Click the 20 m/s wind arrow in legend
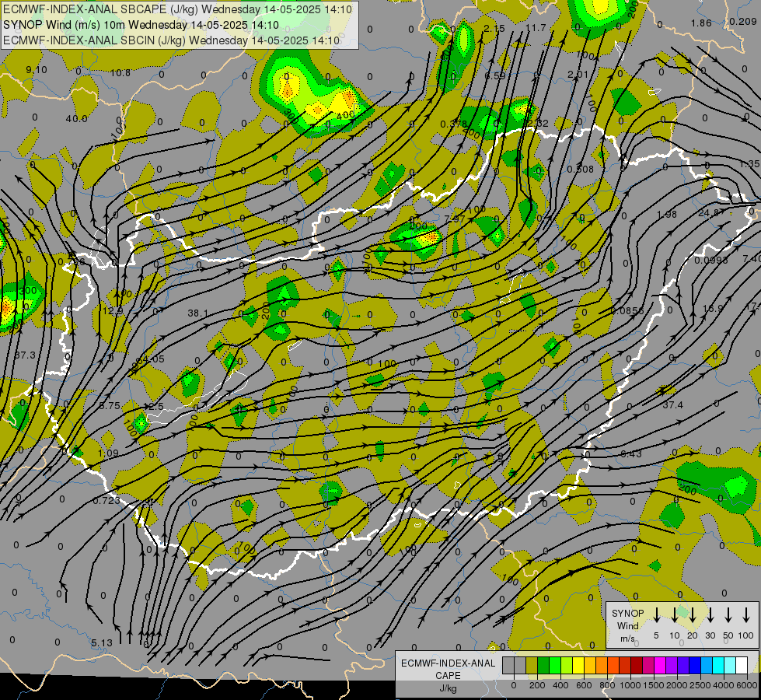Viewport: 761px width, 700px height. [x=692, y=614]
